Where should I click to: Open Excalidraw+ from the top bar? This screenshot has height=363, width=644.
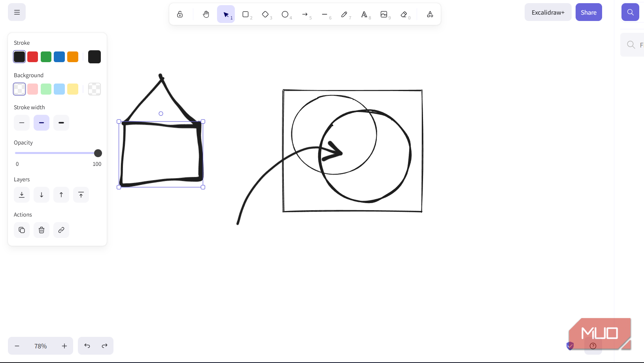[x=548, y=12]
